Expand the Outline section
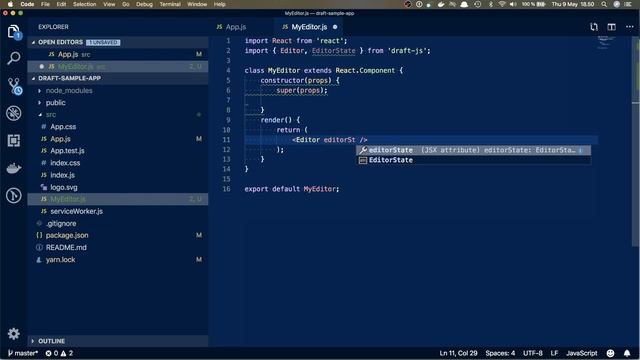The height and width of the screenshot is (360, 640). 33,341
